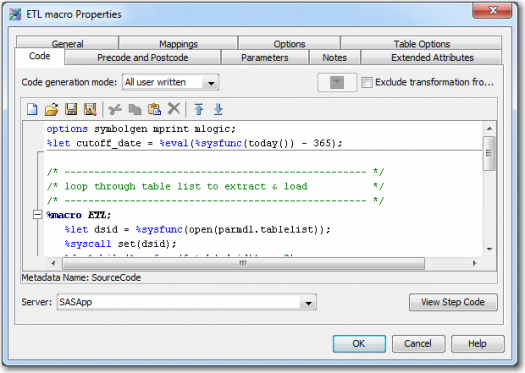Click the horizontal scroll left arrow

coord(53,263)
